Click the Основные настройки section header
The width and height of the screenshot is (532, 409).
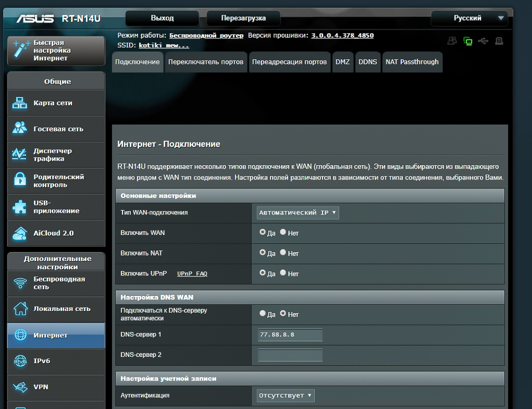click(310, 196)
